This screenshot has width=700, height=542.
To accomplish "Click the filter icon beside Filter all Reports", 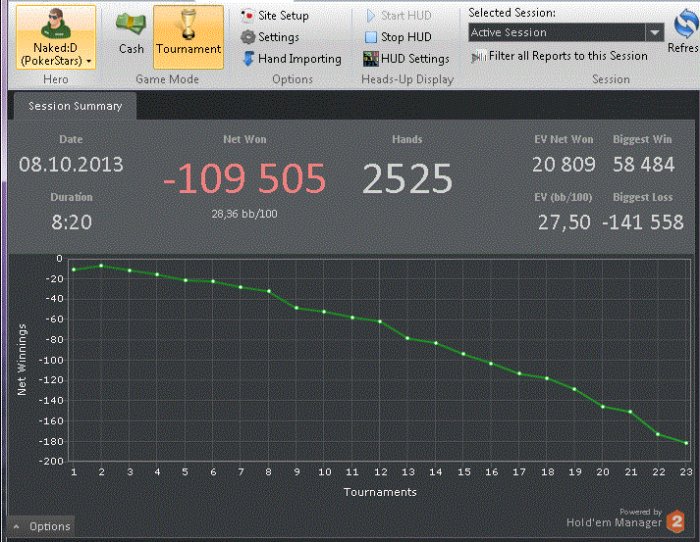I will [479, 57].
